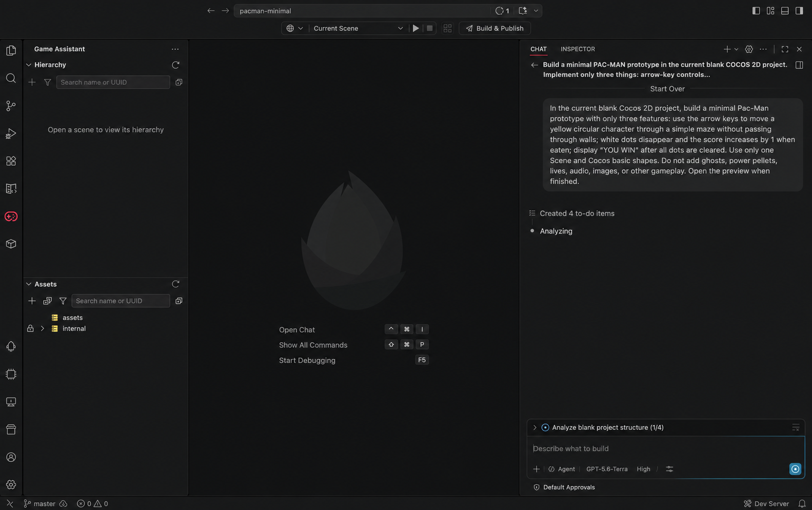Open Dev Server status item
812x510 pixels.
click(x=766, y=504)
